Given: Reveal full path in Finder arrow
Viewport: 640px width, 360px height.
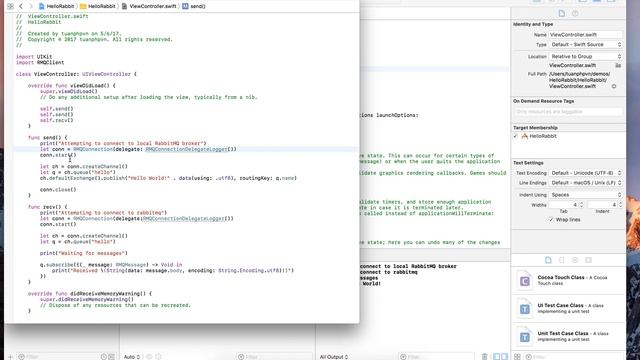Looking at the screenshot, I should point(614,87).
